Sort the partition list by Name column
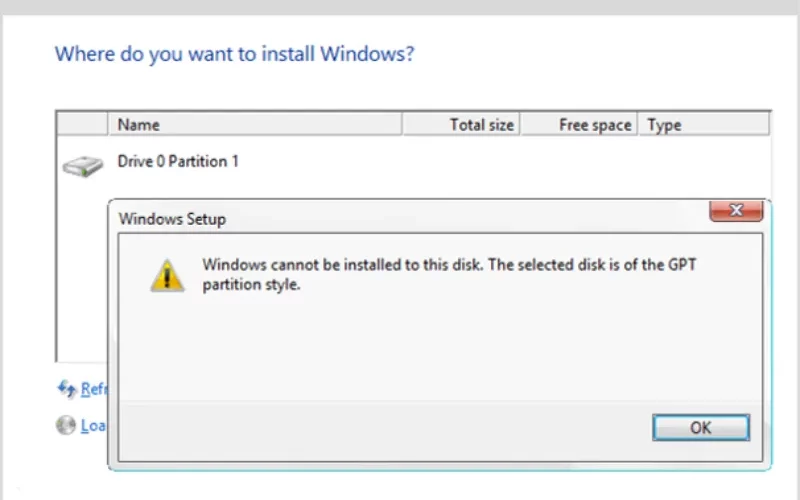Viewport: 800px width, 500px height. (255, 124)
